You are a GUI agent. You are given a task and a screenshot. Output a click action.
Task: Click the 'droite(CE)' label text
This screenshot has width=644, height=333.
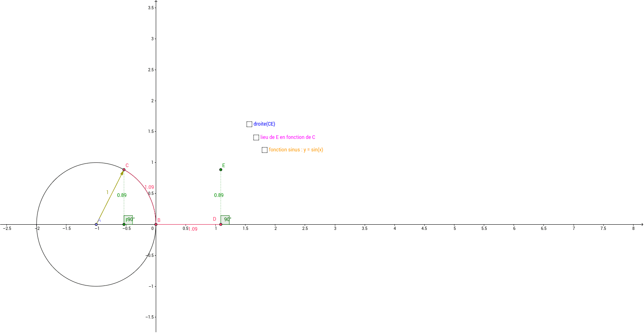point(264,124)
